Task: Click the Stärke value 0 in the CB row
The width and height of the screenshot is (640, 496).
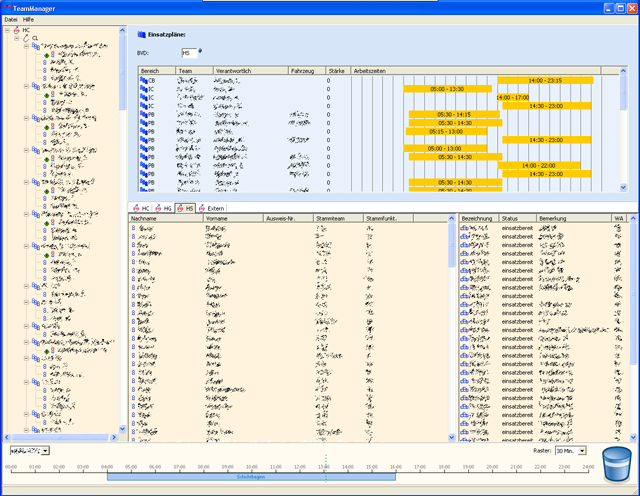Action: (x=328, y=80)
